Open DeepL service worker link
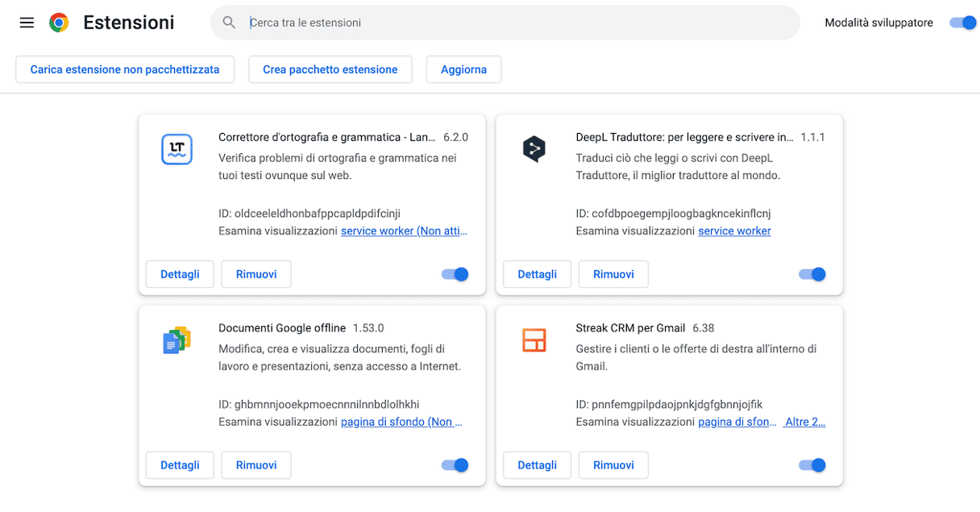Viewport: 980px width, 512px height. click(x=734, y=231)
